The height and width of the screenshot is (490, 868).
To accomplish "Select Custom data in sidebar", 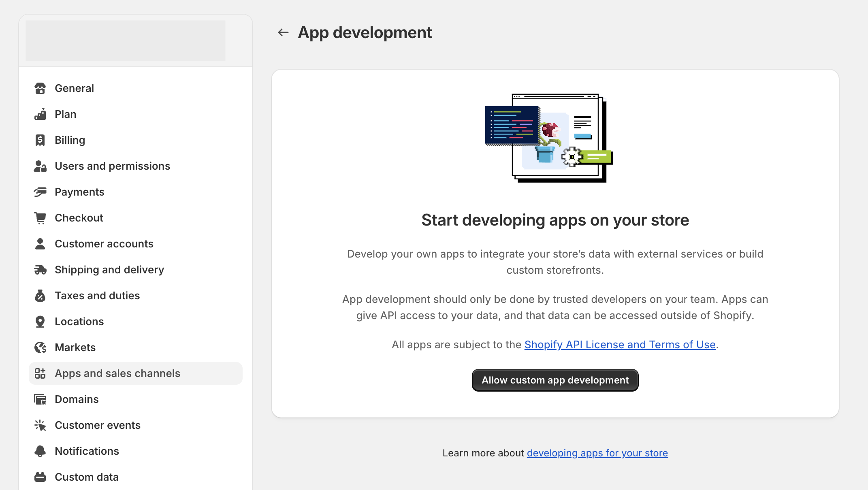I will (x=136, y=477).
